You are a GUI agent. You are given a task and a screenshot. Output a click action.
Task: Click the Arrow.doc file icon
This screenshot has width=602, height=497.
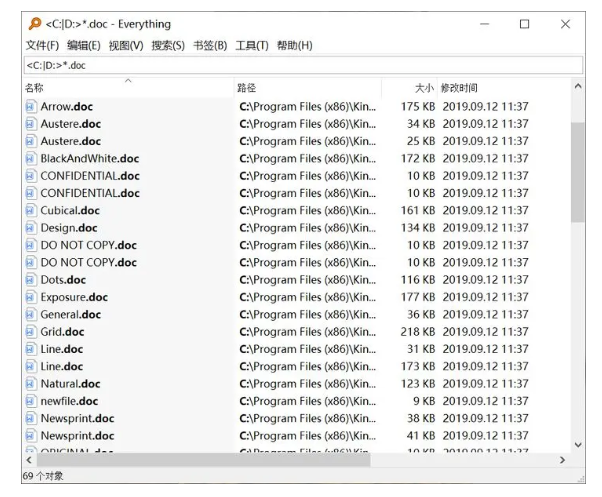(31, 106)
